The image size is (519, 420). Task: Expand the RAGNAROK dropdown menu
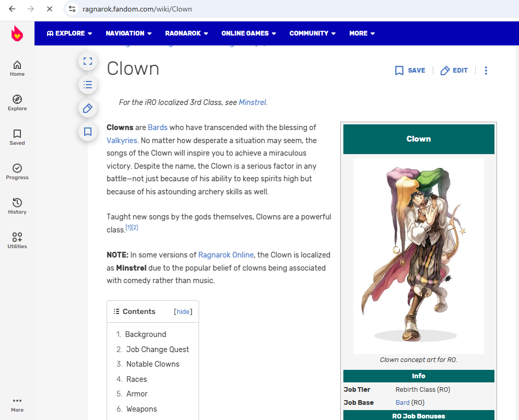point(187,33)
